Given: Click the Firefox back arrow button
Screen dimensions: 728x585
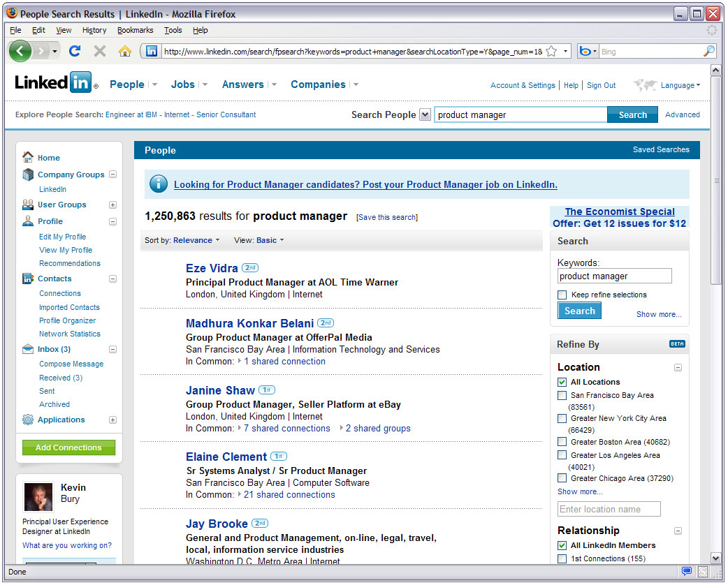Looking at the screenshot, I should [x=20, y=51].
